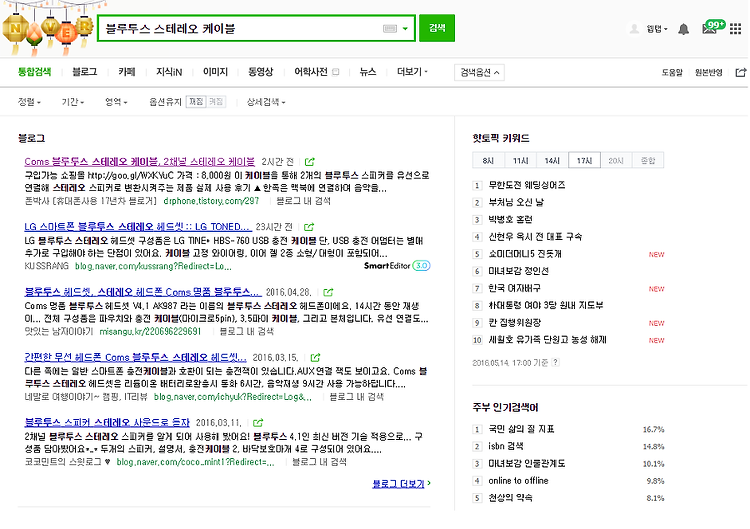Screen dimensions: 750x529
Task: Click new-window icon next to 23시간 전
Action: (x=309, y=227)
